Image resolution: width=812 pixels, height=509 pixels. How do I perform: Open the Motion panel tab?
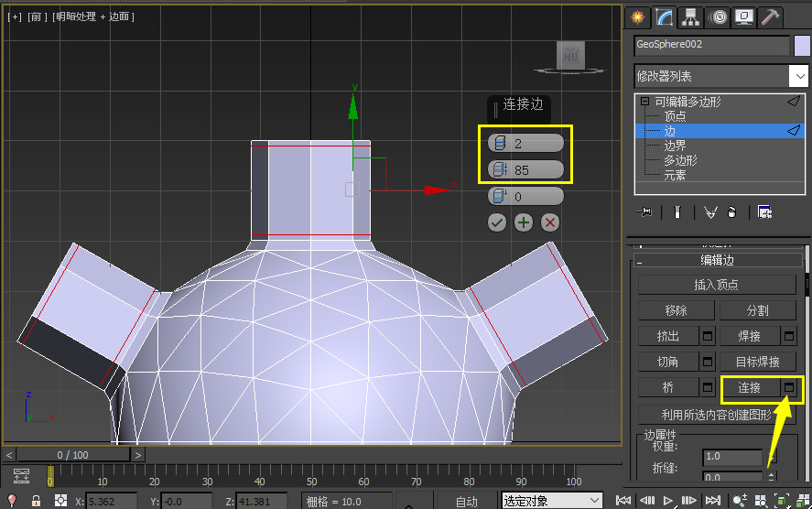pyautogui.click(x=719, y=16)
